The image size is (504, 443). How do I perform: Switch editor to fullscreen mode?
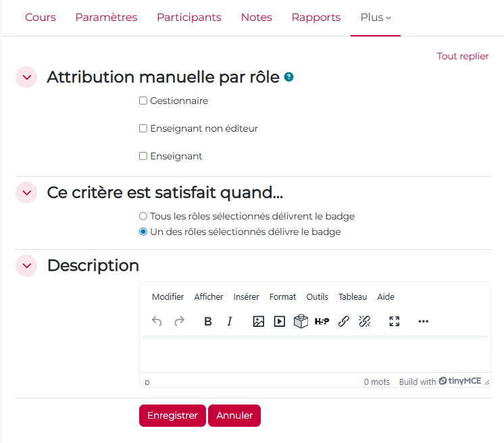click(x=395, y=321)
